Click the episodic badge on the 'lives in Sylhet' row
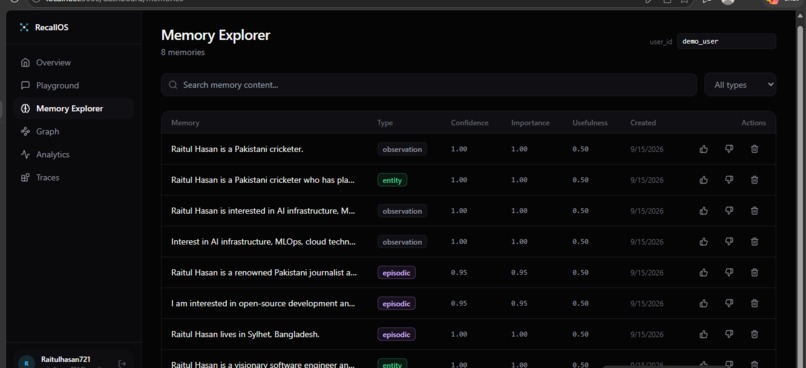 pos(396,335)
